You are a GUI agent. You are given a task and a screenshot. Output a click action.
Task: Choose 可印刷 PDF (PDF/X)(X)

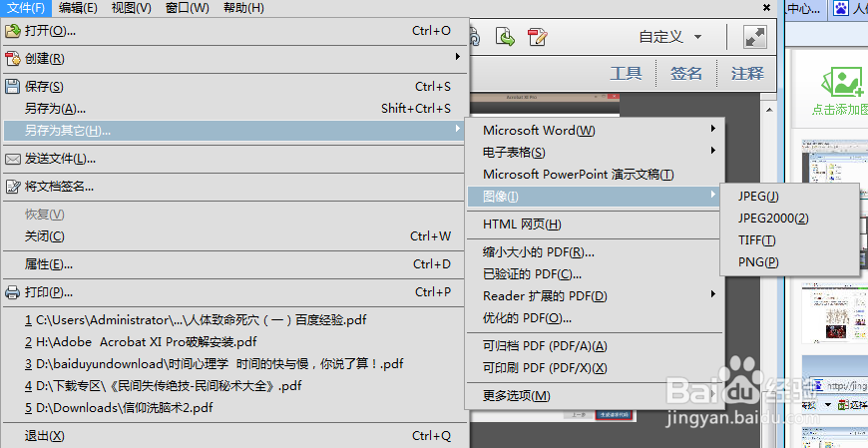click(x=595, y=368)
